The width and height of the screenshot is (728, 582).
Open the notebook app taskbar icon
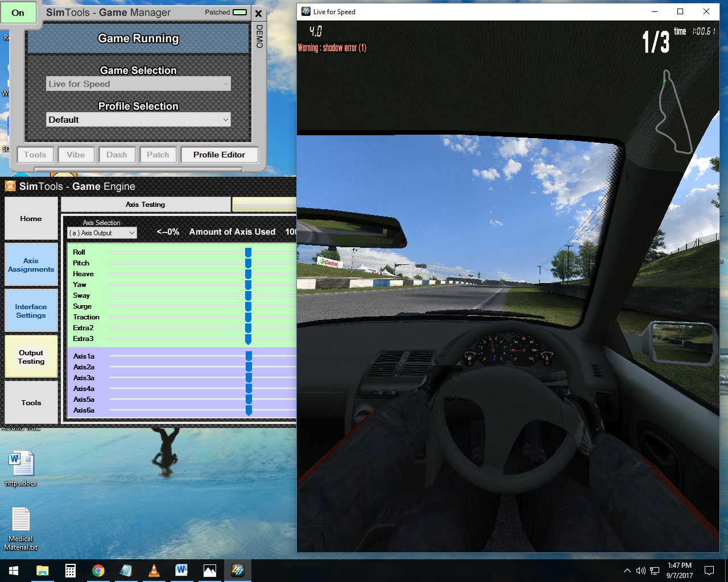click(126, 571)
